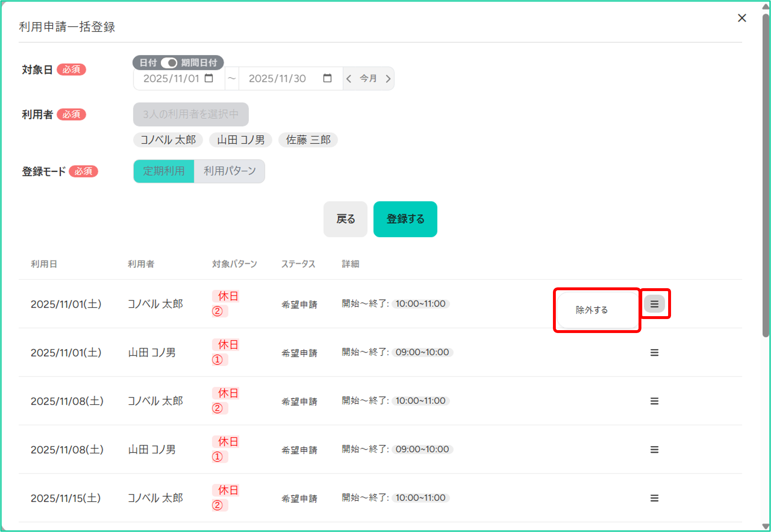Click the 登録する button
Screen dimensions: 771x532
pos(405,219)
